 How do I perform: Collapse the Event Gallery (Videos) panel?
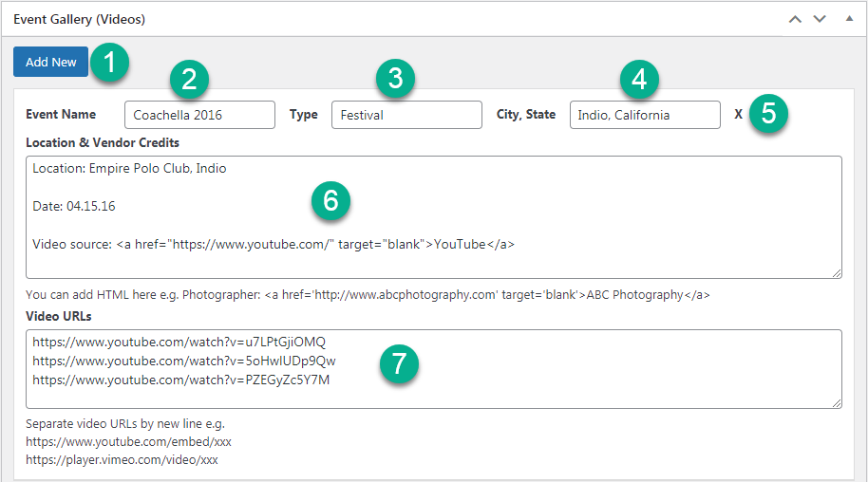849,18
